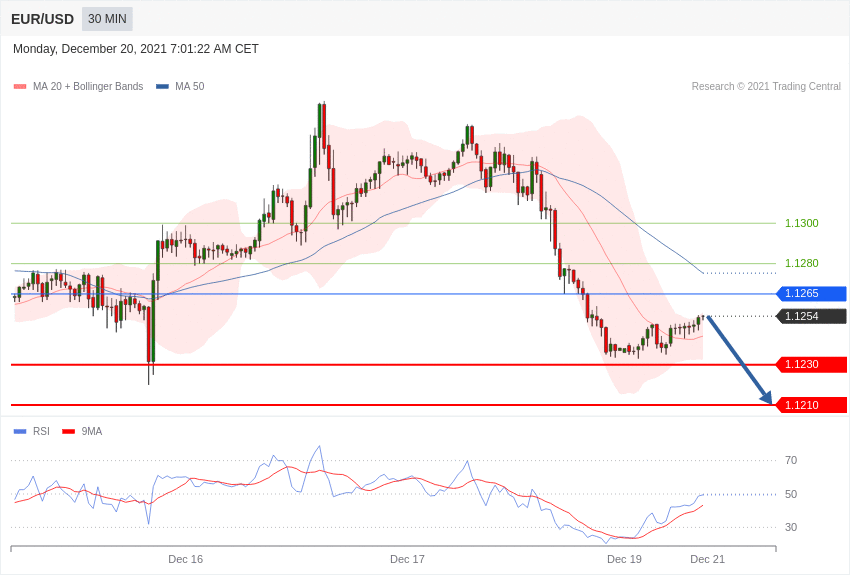Click the RSI legend label
850x576 pixels.
coord(41,431)
